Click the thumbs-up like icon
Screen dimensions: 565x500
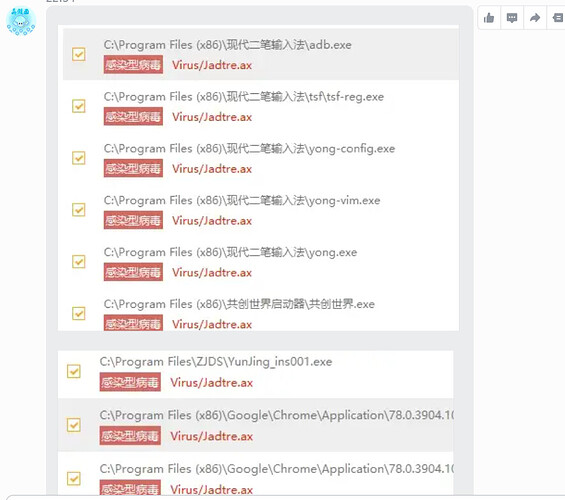pyautogui.click(x=489, y=18)
